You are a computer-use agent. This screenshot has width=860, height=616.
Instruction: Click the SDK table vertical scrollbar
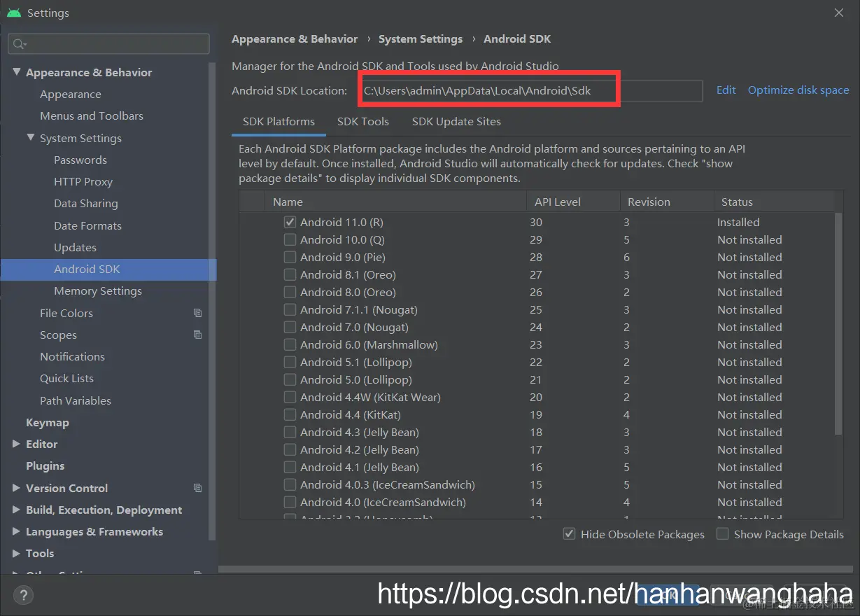click(838, 322)
